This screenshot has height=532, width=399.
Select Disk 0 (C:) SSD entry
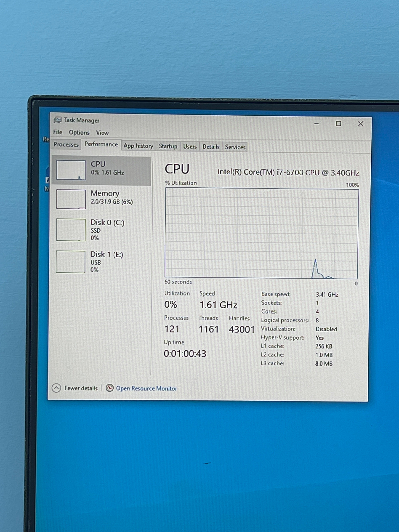101,230
